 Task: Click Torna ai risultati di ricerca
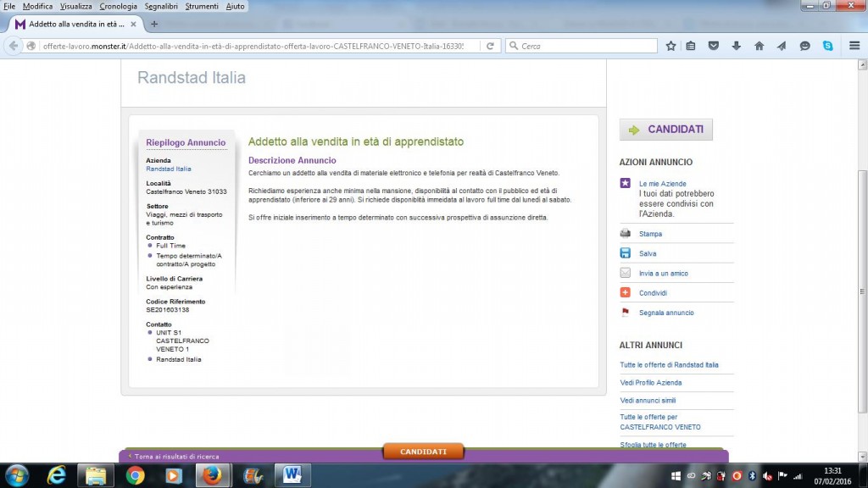point(175,457)
